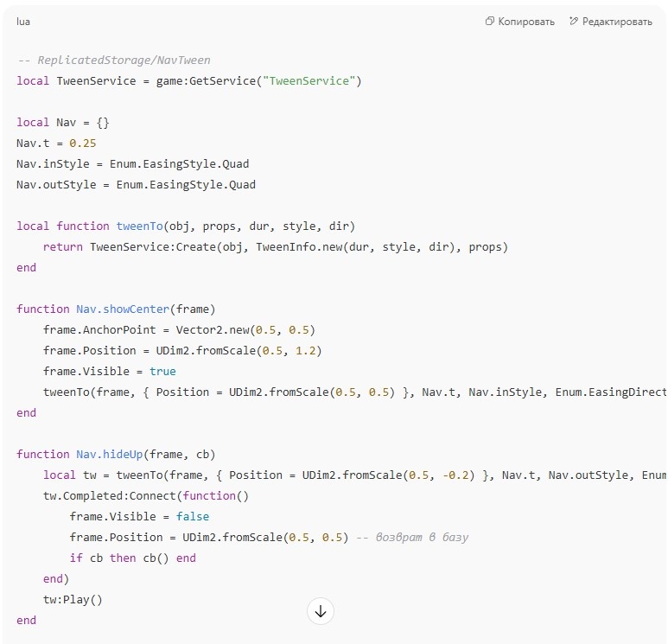Viewport: 668px width, 644px height.
Task: Click the 'frame.Visible = false' line
Action: tap(139, 517)
